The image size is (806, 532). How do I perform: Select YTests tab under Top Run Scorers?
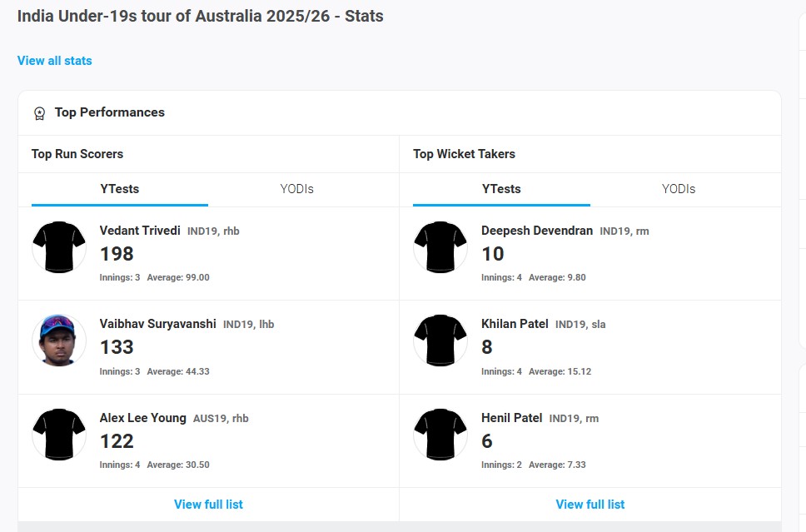click(120, 189)
